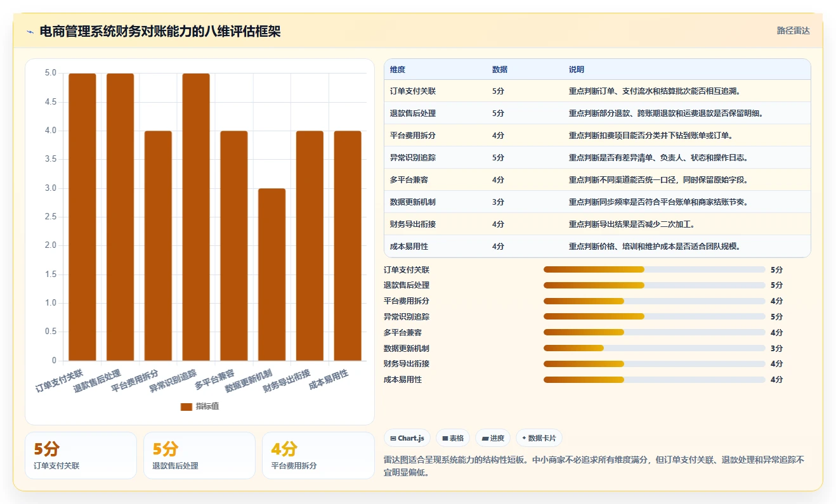Click the 数据卡片 tag chip
The image size is (836, 504).
[539, 438]
